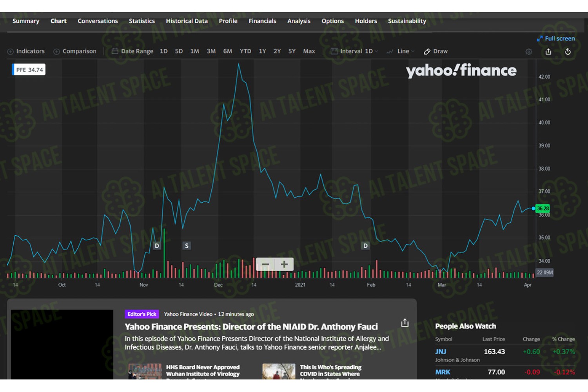Click the Last Price column header

pyautogui.click(x=494, y=339)
